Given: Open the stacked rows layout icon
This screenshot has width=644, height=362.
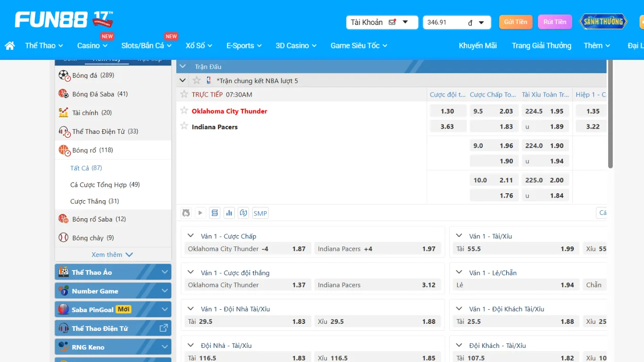Looking at the screenshot, I should (215, 213).
